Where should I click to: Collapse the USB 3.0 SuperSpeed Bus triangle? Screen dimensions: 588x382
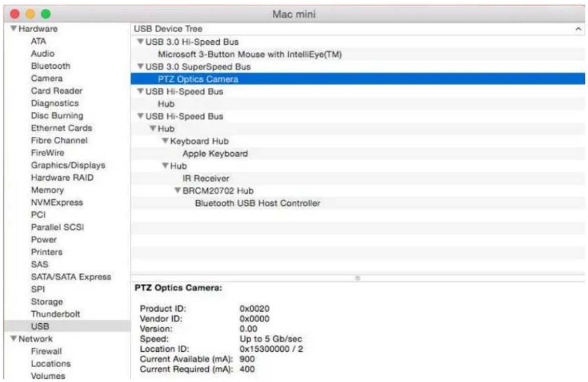pyautogui.click(x=140, y=66)
